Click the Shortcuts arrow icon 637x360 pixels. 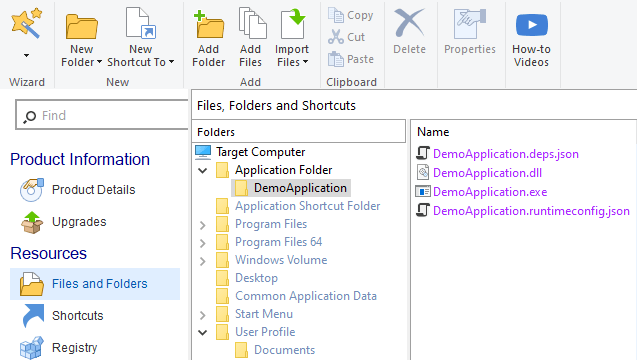pyautogui.click(x=33, y=316)
